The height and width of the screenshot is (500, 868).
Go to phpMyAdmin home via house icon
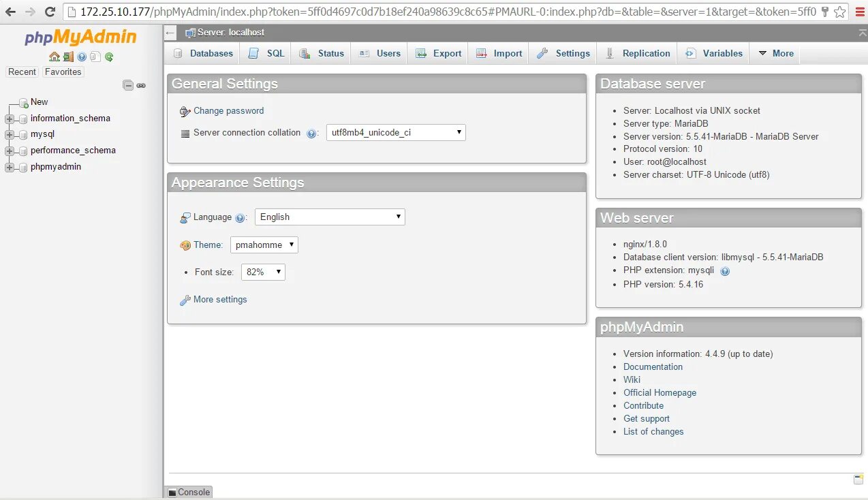[x=55, y=57]
